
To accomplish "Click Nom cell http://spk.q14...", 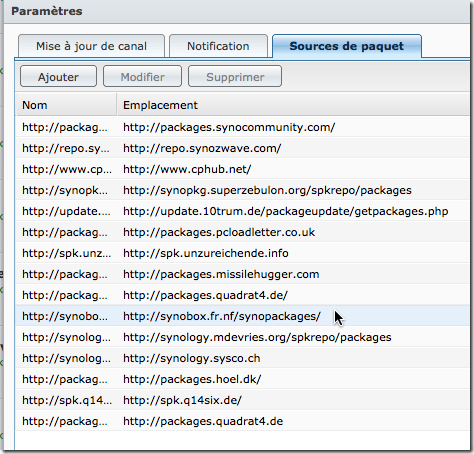I will tap(67, 400).
